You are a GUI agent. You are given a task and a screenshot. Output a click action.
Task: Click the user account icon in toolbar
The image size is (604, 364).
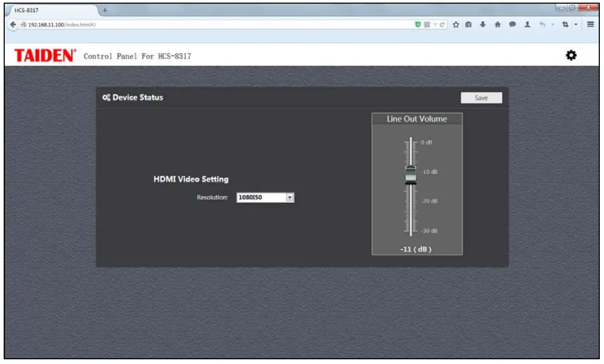(528, 24)
